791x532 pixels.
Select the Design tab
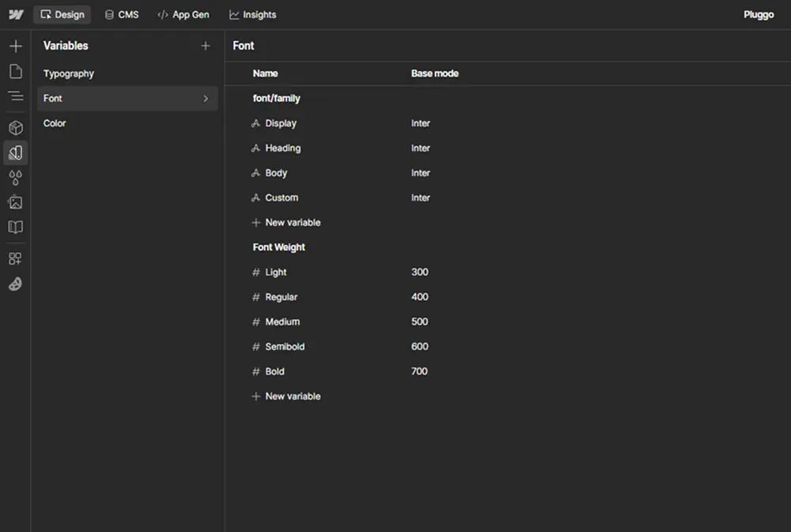62,14
